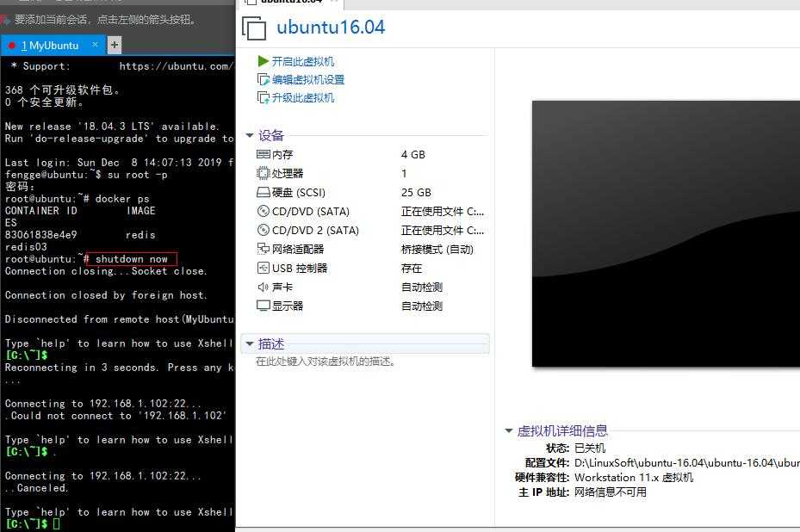This screenshot has height=532, width=800.
Task: Select the CD/DVD 2 (SATA) disc icon
Action: point(264,230)
